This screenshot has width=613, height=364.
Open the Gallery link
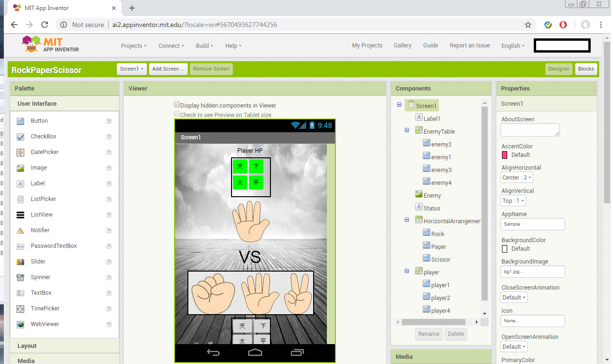point(402,45)
